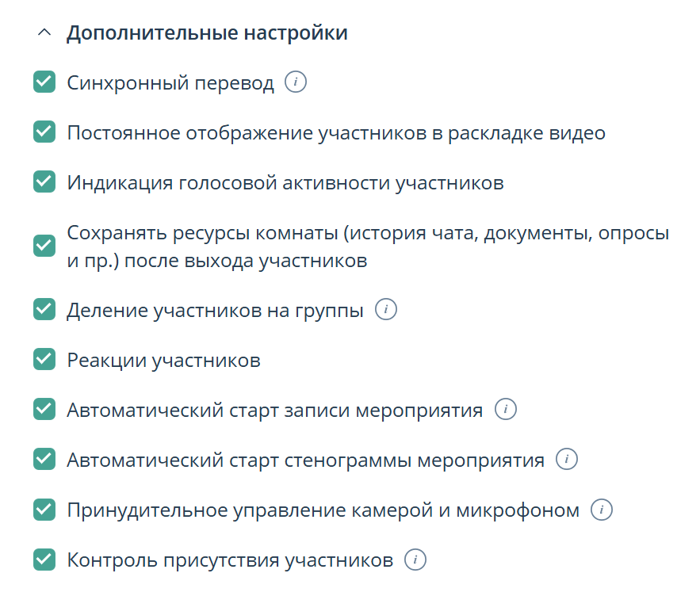Screen dimensions: 700x596
Task: Click the Синхронный перевод label text
Action: [170, 82]
